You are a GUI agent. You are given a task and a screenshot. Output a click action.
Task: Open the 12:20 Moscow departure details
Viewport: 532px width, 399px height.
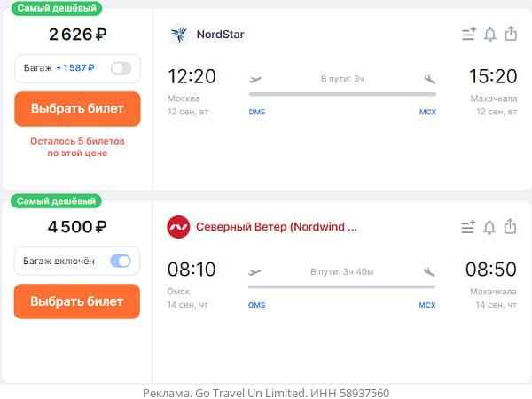click(x=192, y=76)
